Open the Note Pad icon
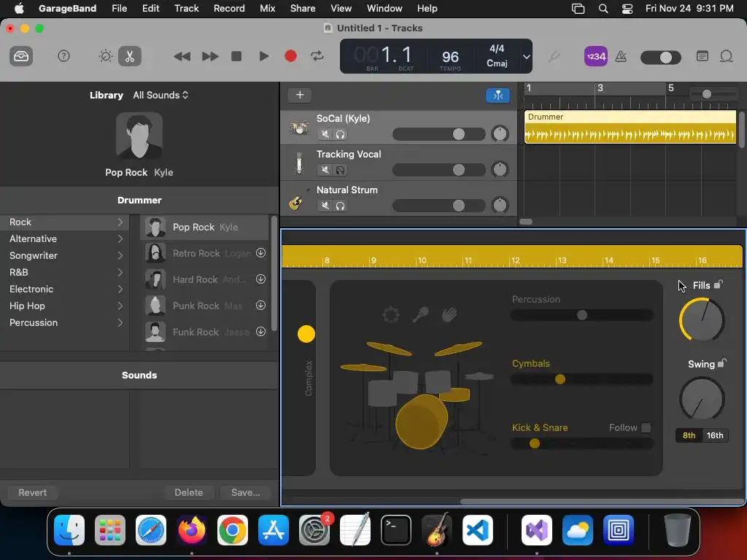Viewport: 747px width, 560px height. 703,56
